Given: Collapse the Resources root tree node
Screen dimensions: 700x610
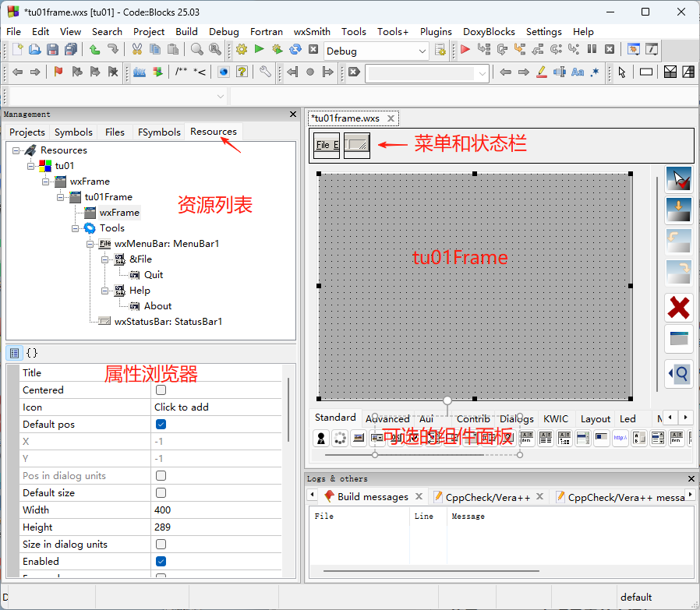Looking at the screenshot, I should point(16,150).
